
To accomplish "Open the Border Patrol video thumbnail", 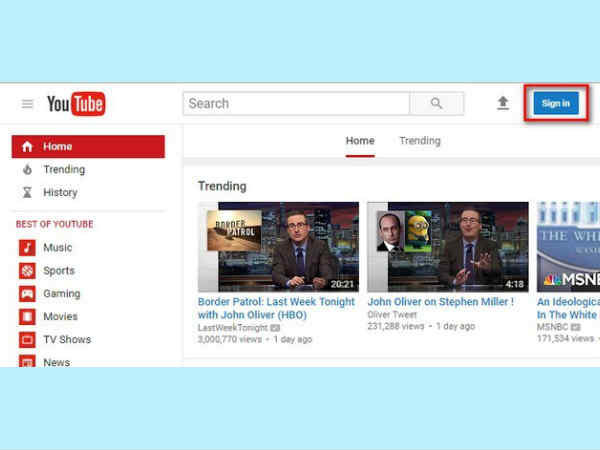I will pos(279,247).
